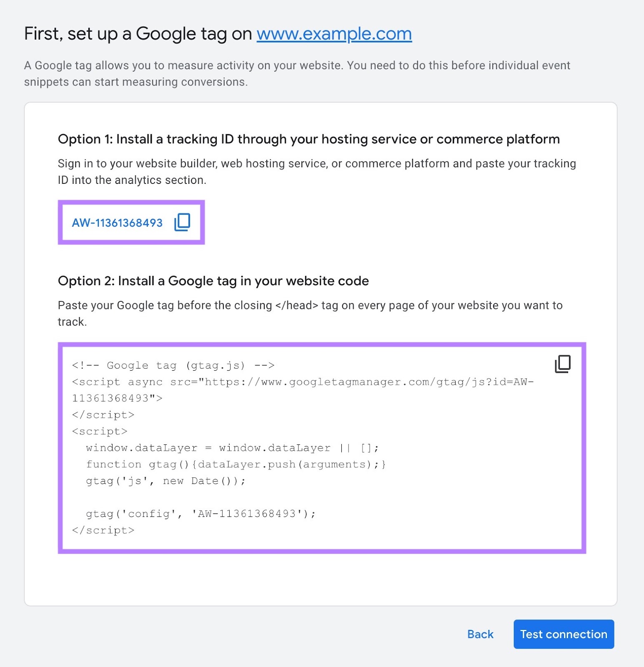Copy the tracking ID AW-11361368493
The width and height of the screenshot is (644, 667).
[182, 222]
